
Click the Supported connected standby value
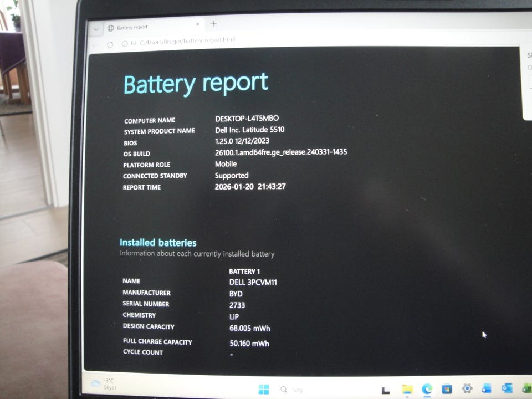point(232,176)
